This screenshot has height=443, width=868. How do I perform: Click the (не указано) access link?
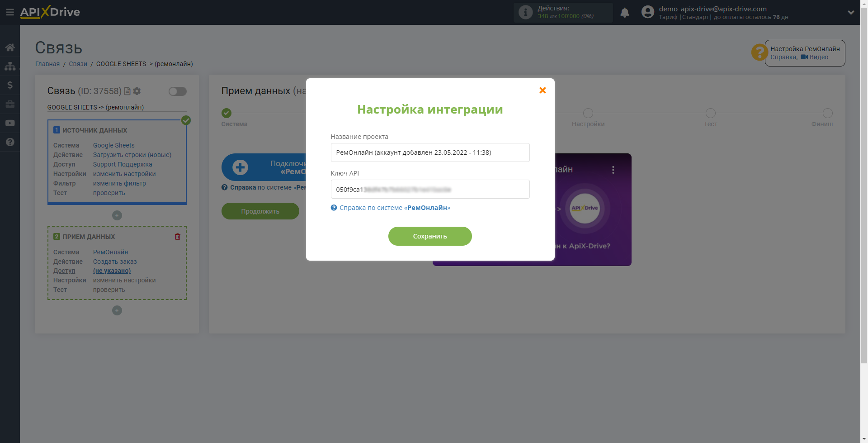[112, 271]
